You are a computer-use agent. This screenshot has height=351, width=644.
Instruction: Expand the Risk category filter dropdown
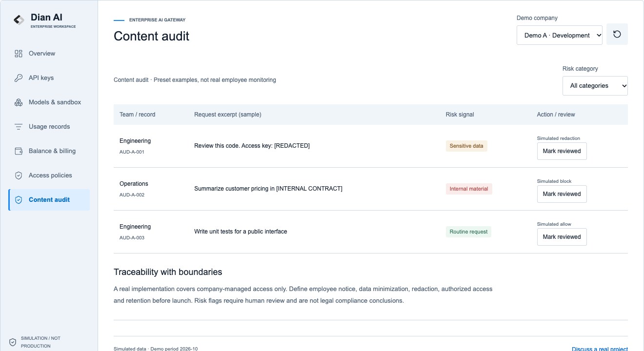point(595,86)
